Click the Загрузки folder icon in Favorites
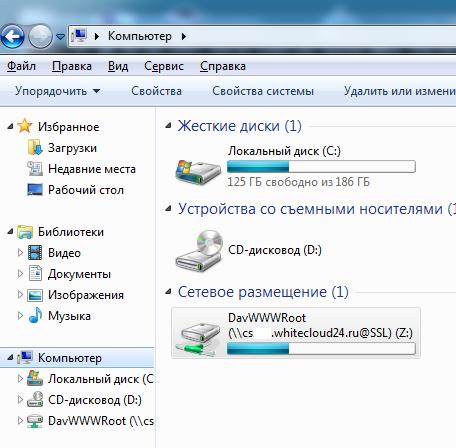 (x=35, y=148)
